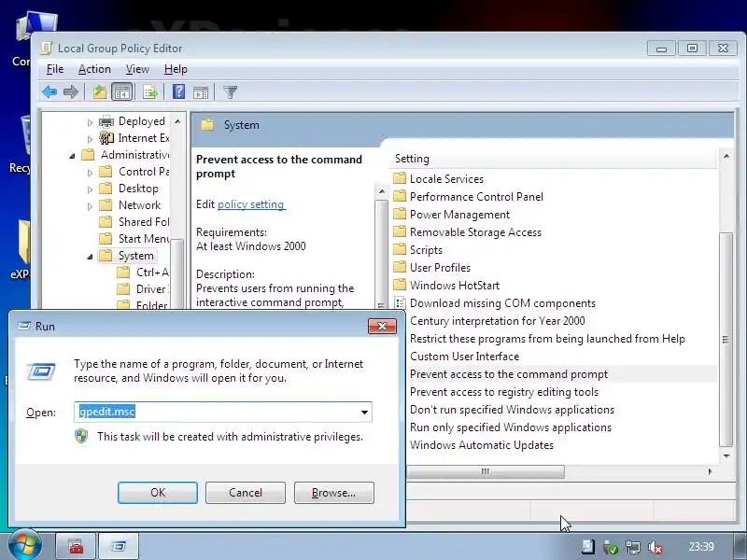Open the View menu
The image size is (747, 560).
[x=137, y=69]
